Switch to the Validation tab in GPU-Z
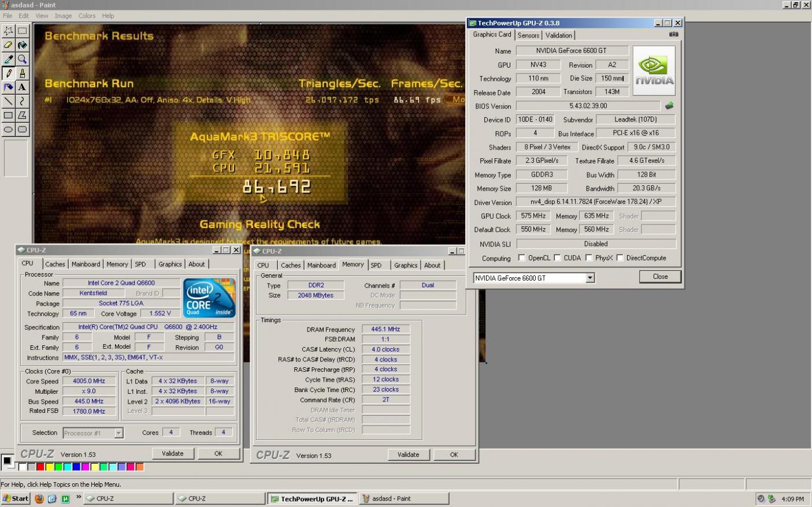The width and height of the screenshot is (812, 507). [x=559, y=35]
